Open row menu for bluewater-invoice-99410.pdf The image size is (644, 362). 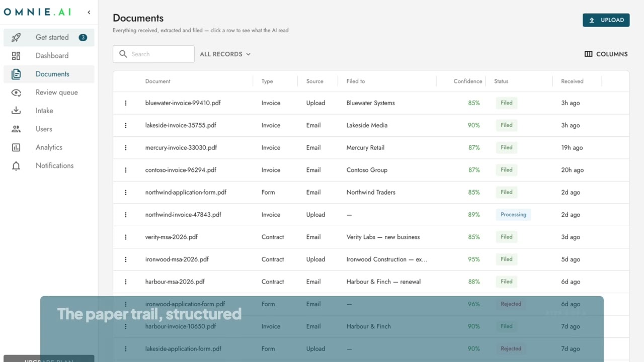click(126, 103)
